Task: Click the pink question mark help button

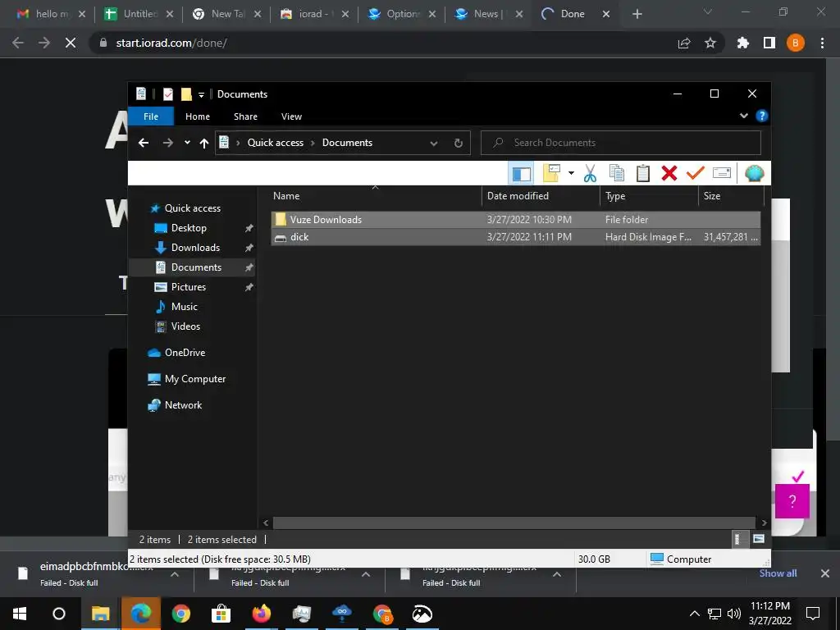Action: (x=792, y=501)
